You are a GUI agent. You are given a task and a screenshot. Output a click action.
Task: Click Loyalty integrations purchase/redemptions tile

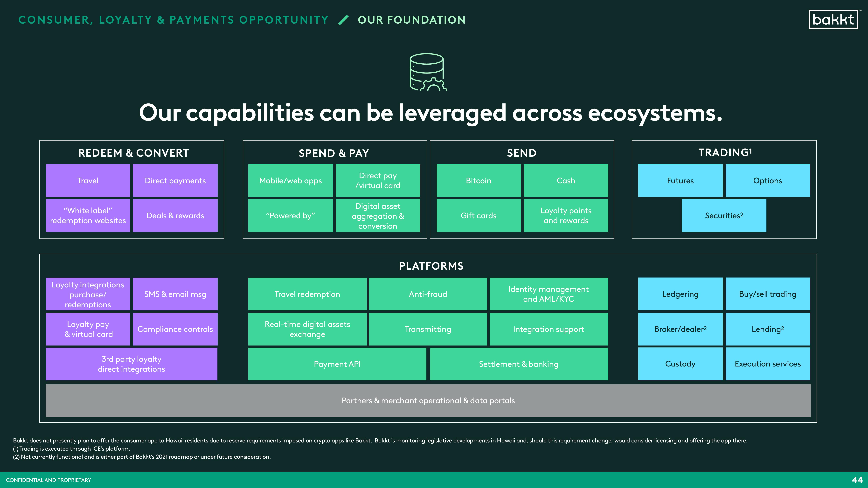[88, 294]
